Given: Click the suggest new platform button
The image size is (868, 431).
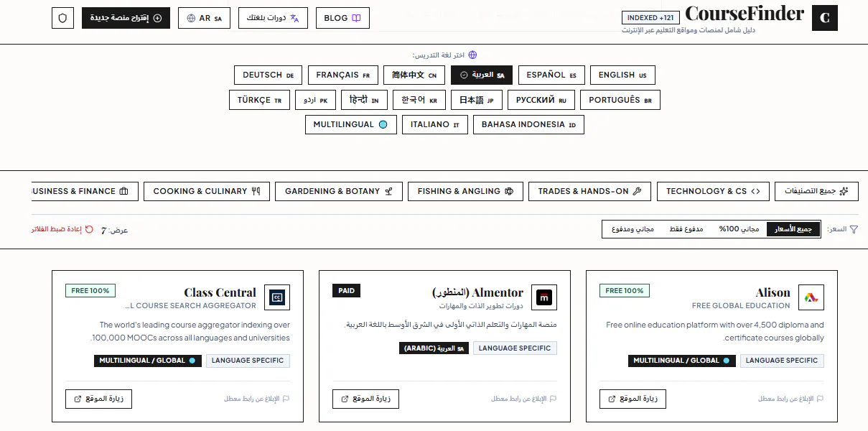Looking at the screenshot, I should point(126,18).
